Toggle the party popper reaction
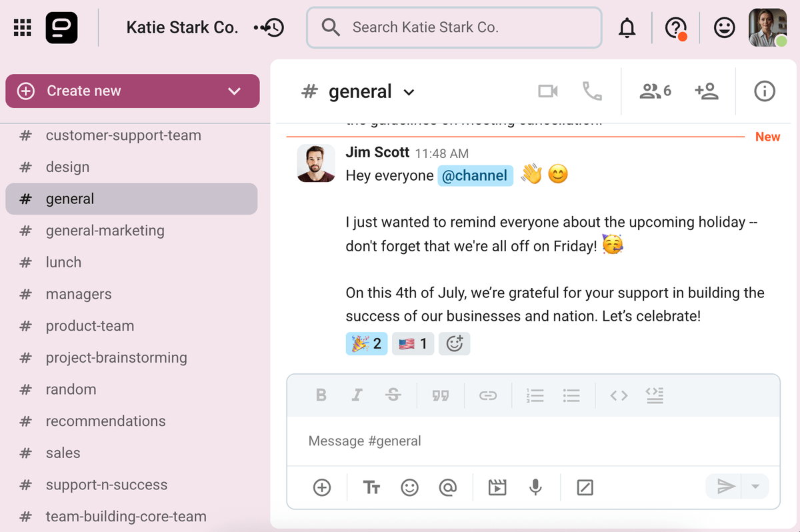Screen dimensions: 800x532 366,344
